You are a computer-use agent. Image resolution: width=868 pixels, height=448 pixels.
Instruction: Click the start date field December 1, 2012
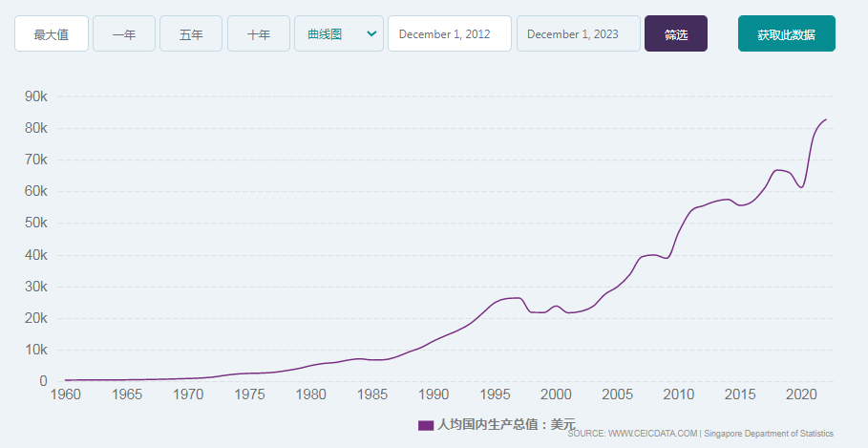tap(449, 33)
